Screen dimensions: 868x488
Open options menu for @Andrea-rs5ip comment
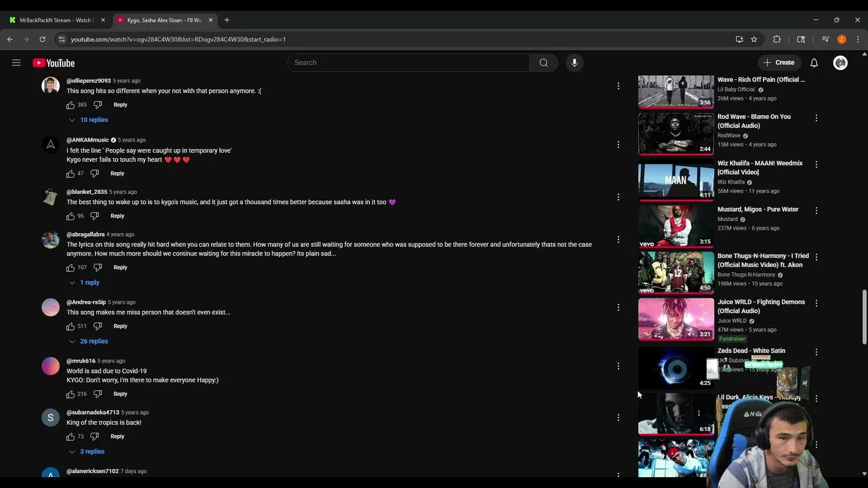pyautogui.click(x=618, y=308)
